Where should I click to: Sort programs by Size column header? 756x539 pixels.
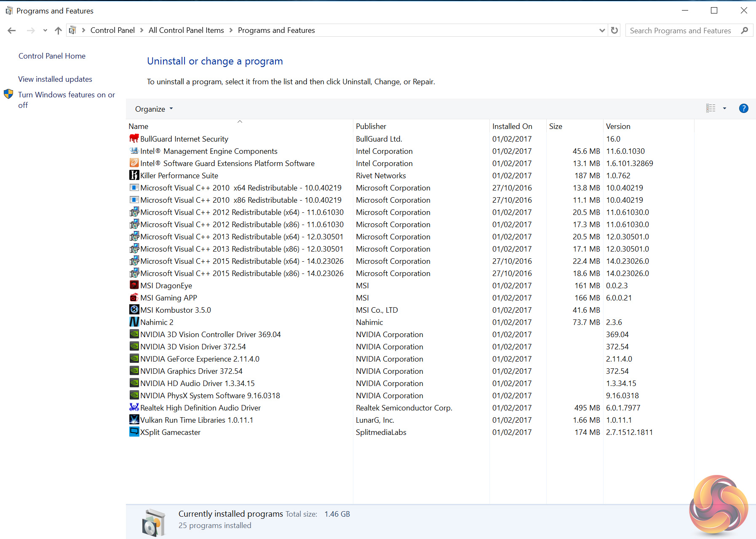(x=556, y=126)
